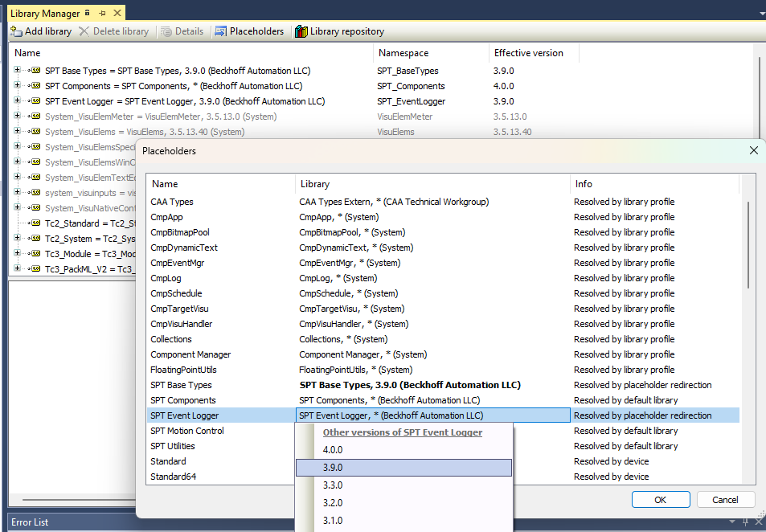Select the SPT Utilities placeholder name
This screenshot has height=532, width=766.
pyautogui.click(x=173, y=446)
